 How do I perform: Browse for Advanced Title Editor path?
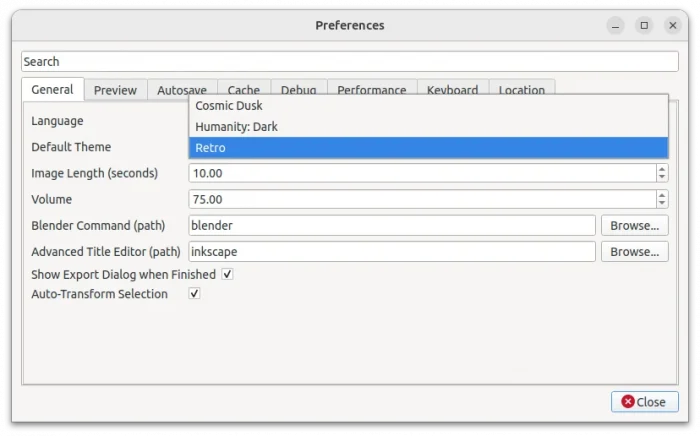(x=634, y=252)
